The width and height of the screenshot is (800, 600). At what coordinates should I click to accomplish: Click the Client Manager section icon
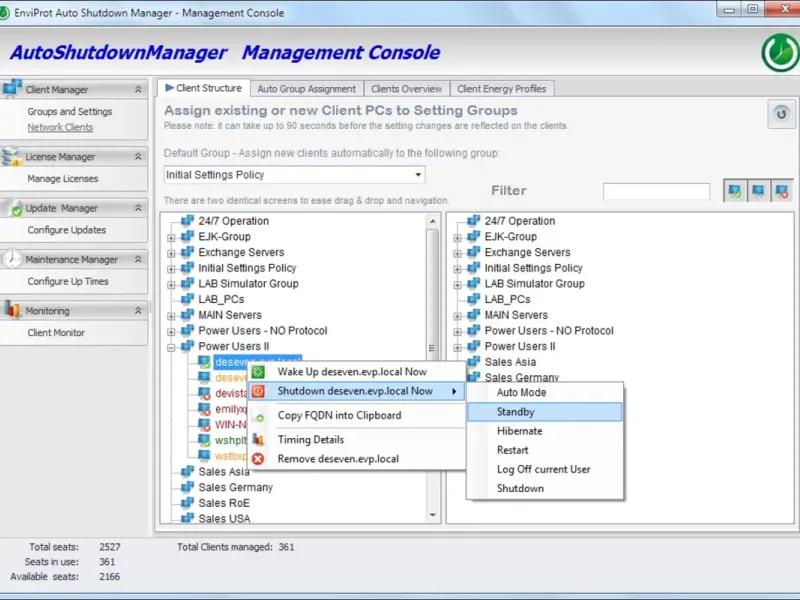(x=12, y=88)
